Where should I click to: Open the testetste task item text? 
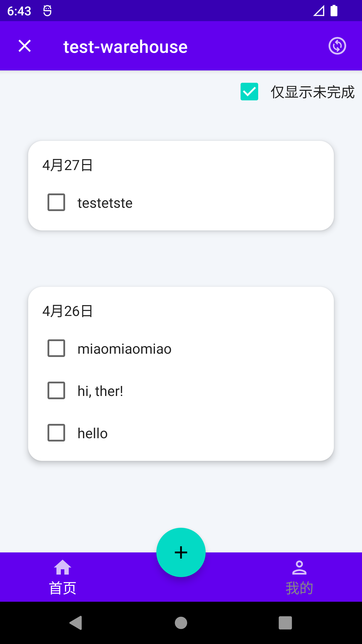click(105, 203)
